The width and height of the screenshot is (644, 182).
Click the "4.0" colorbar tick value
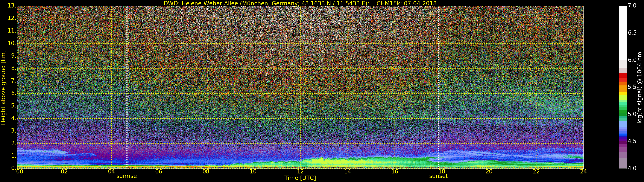(x=632, y=168)
